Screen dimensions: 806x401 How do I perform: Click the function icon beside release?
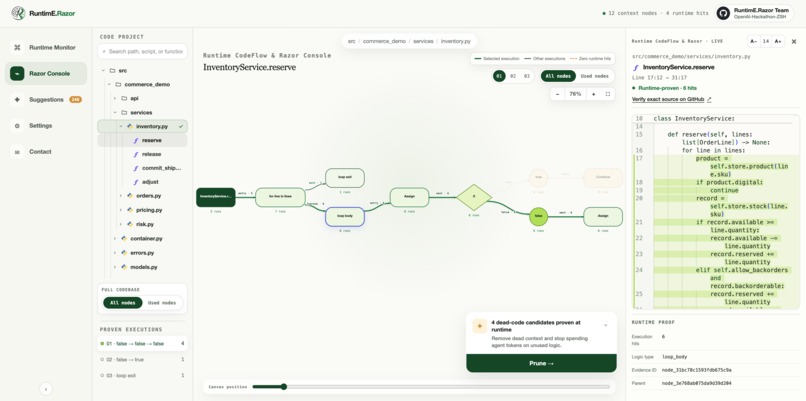pos(136,154)
